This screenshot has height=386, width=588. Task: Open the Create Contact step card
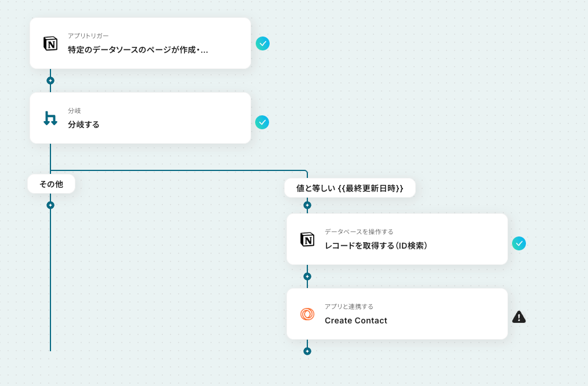click(x=397, y=314)
